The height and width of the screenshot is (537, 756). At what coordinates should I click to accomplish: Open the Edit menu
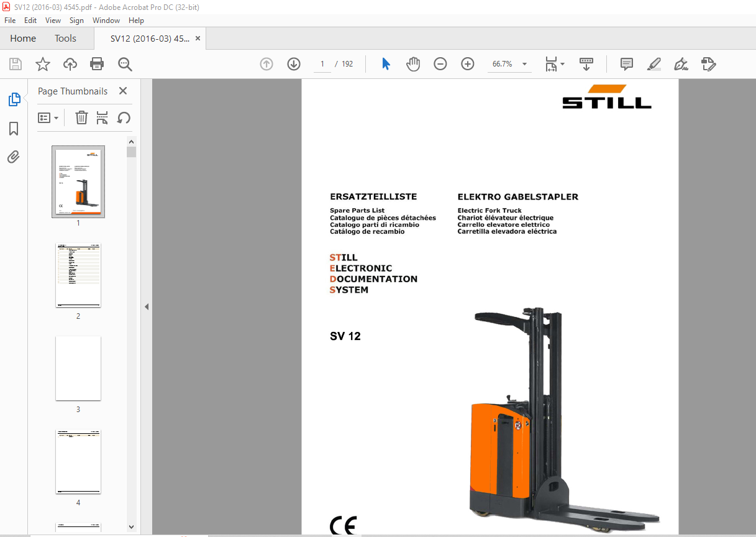[30, 21]
